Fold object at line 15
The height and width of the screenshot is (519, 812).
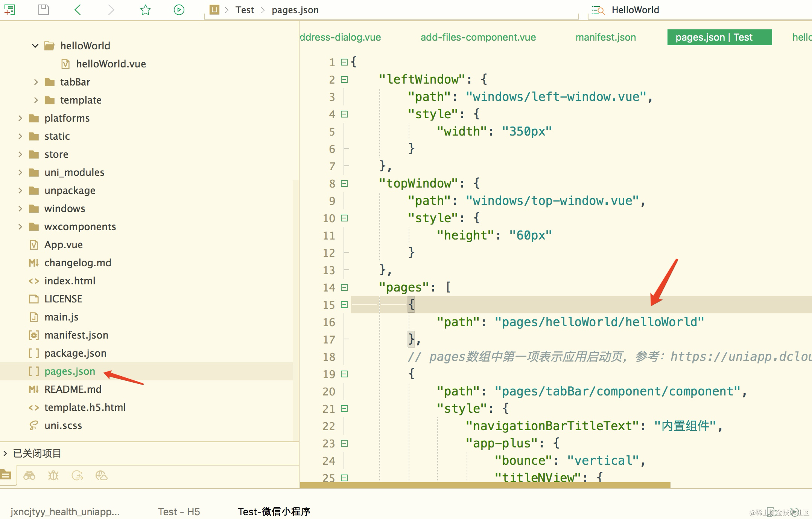[x=344, y=305]
